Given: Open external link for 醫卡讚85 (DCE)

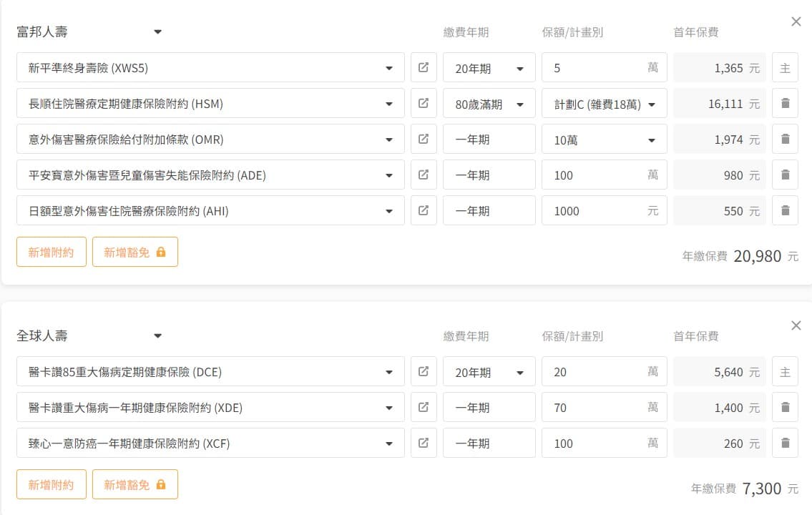Looking at the screenshot, I should tap(424, 372).
